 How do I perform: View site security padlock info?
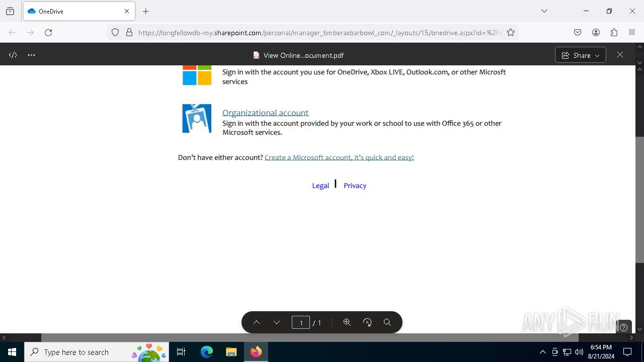pyautogui.click(x=129, y=32)
